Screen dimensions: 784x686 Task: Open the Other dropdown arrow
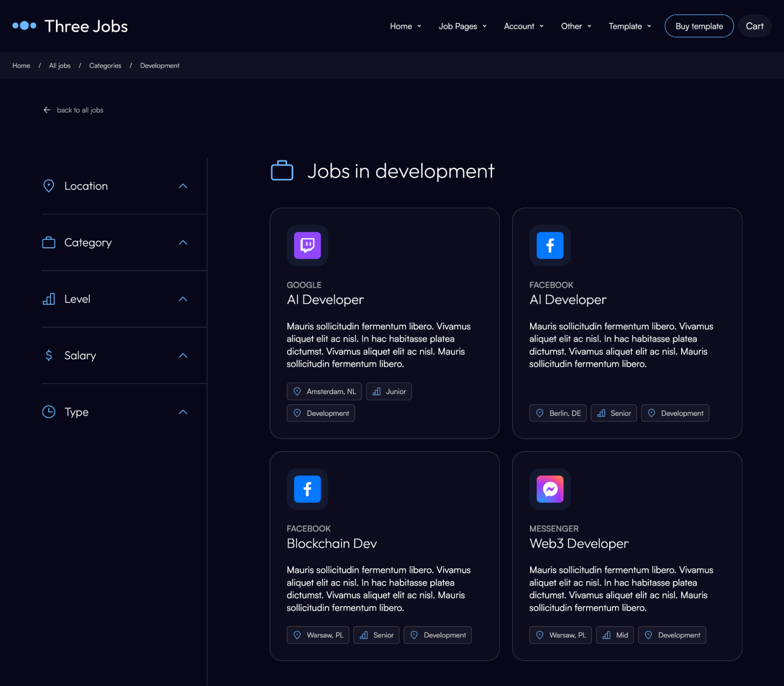point(589,26)
